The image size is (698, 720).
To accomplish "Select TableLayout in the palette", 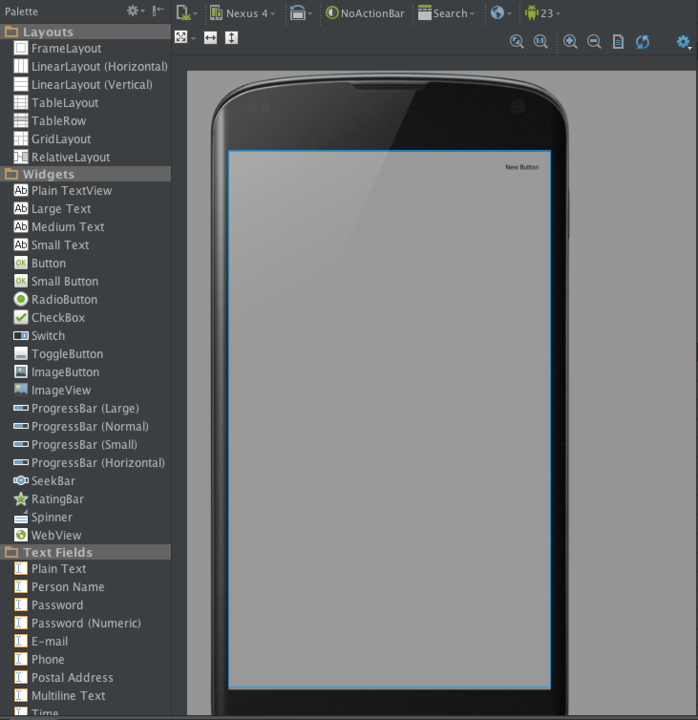I will [x=85, y=103].
